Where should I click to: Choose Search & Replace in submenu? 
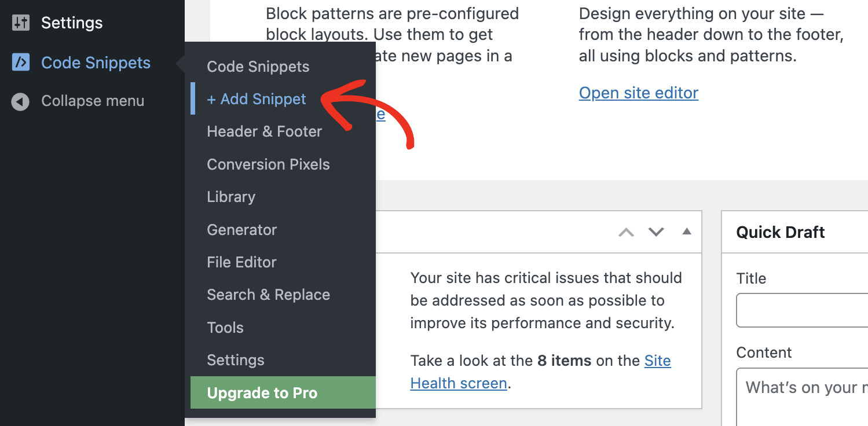coord(268,295)
